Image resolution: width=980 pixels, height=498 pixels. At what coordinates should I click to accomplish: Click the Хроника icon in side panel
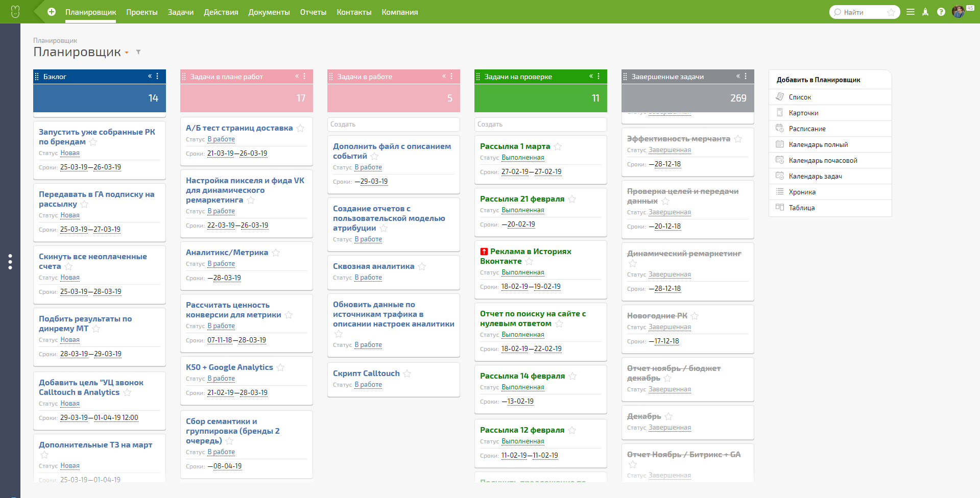(780, 191)
